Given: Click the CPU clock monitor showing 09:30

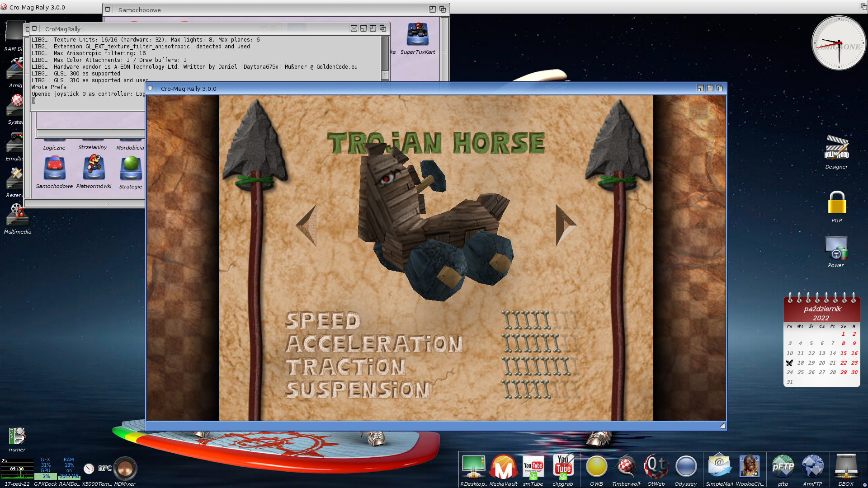Looking at the screenshot, I should tap(17, 469).
